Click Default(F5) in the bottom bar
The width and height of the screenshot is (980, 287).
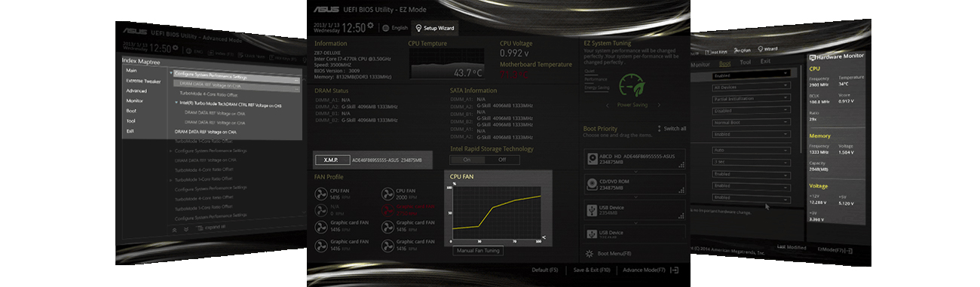pos(545,270)
